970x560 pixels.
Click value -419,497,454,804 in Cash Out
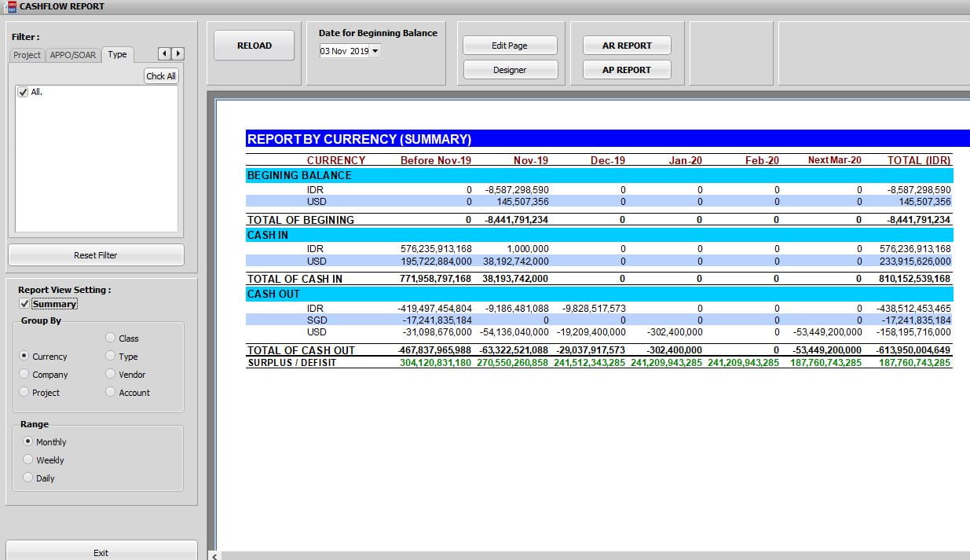435,309
